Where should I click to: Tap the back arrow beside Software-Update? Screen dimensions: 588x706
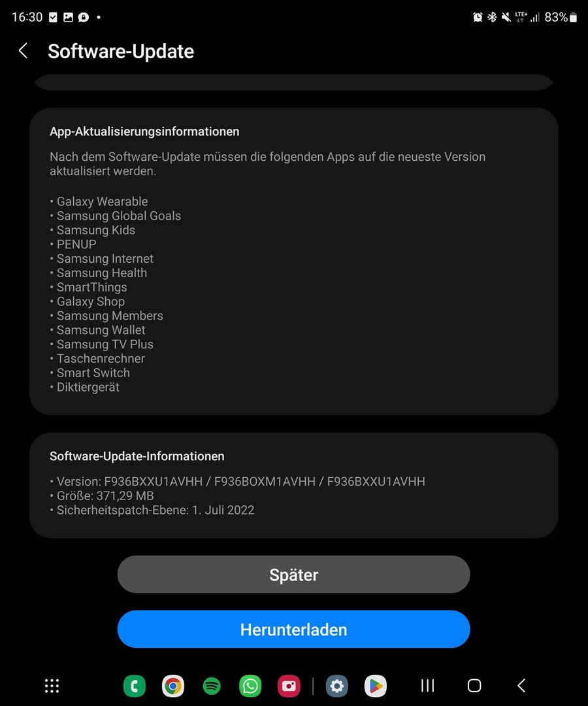24,51
